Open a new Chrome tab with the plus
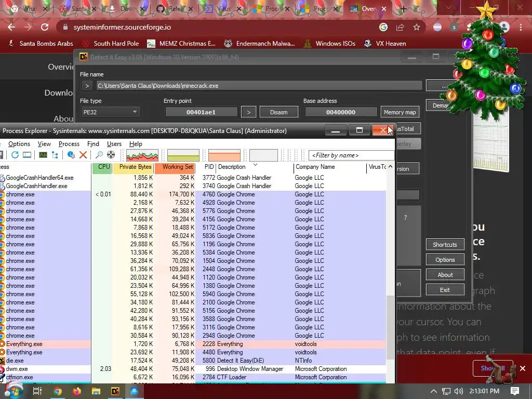The image size is (532, 399). tap(403, 9)
